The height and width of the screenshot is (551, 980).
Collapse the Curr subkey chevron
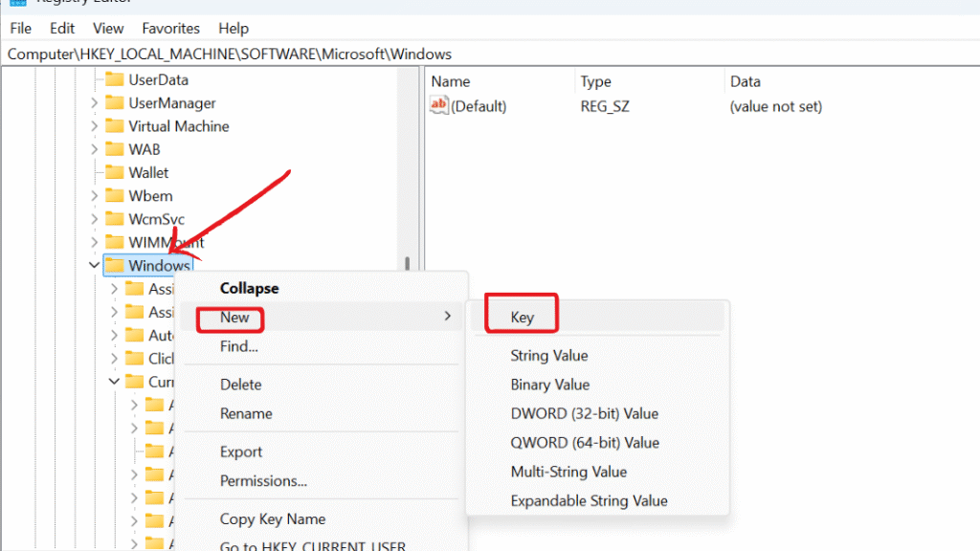click(x=114, y=381)
